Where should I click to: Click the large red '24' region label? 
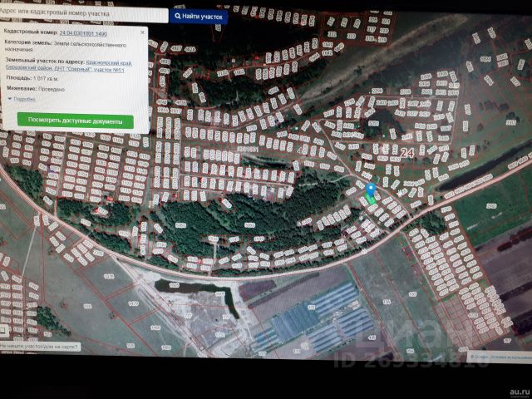(406, 153)
